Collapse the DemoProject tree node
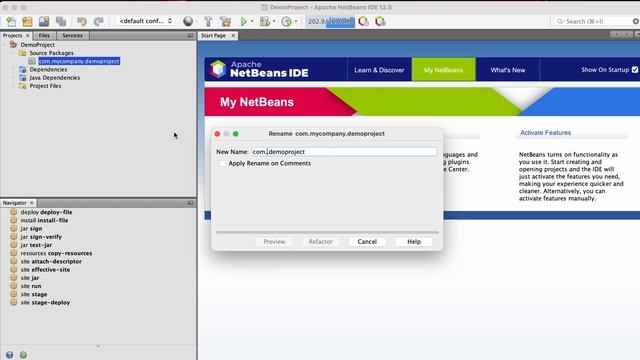Viewport: 640px width, 360px height. click(4, 44)
